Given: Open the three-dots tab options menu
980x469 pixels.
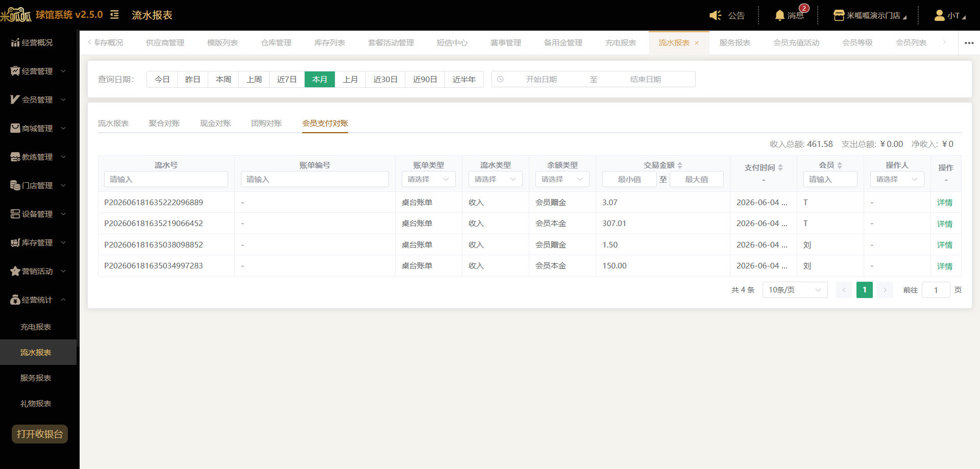Looking at the screenshot, I should 969,43.
